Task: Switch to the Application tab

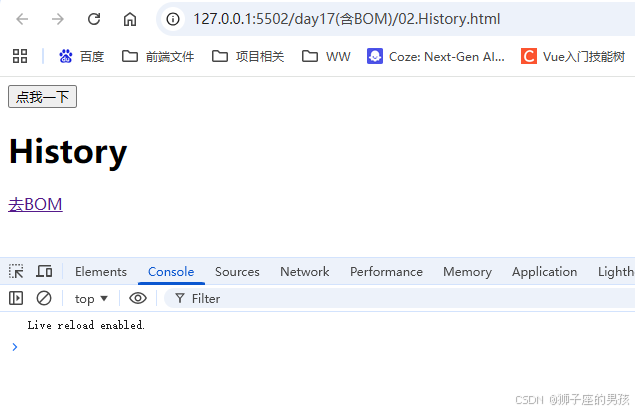Action: tap(545, 272)
